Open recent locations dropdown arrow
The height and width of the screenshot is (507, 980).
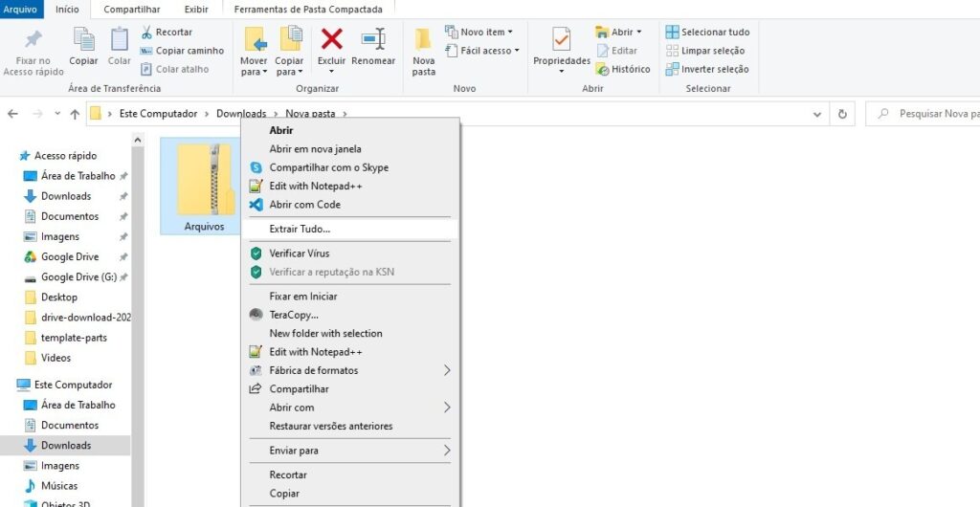pos(57,114)
